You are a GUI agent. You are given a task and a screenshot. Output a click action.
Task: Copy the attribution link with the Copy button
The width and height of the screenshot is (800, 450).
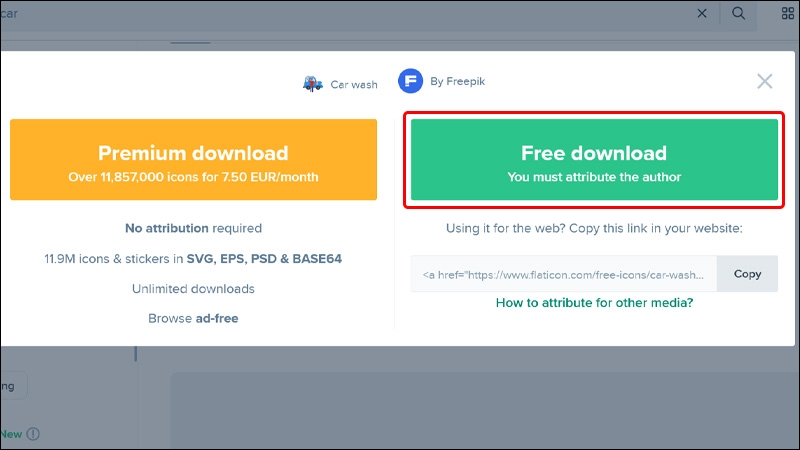click(x=747, y=274)
